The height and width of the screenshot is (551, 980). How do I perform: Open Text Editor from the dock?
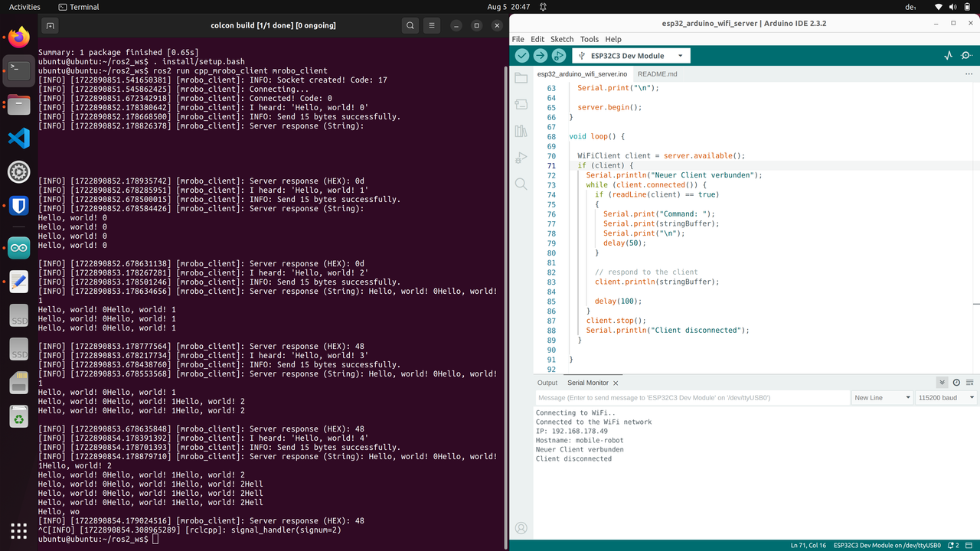pos(19,282)
